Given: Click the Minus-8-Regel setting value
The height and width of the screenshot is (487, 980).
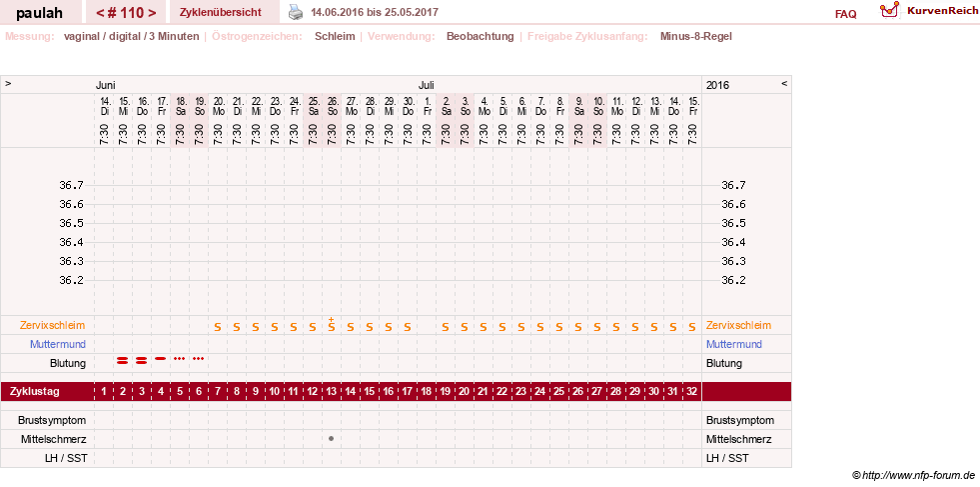Looking at the screenshot, I should click(695, 36).
